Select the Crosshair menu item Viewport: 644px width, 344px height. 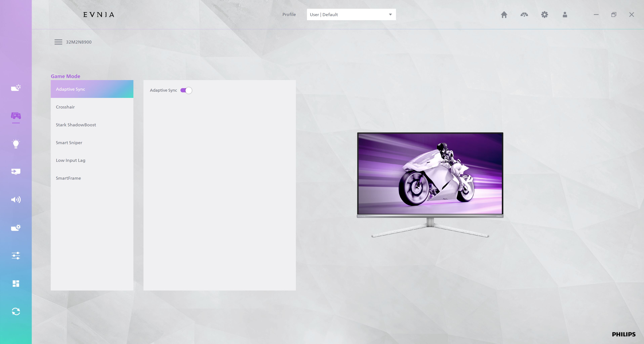click(x=65, y=107)
